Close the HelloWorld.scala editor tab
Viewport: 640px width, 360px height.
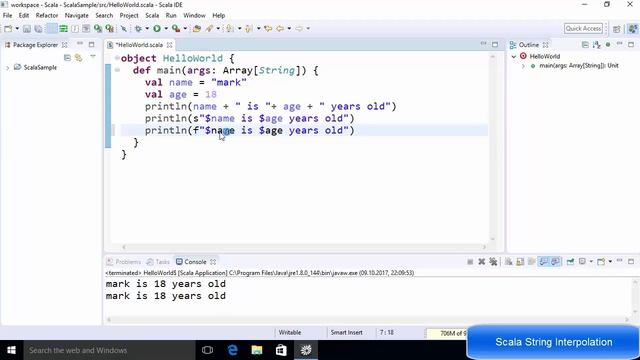pyautogui.click(x=169, y=45)
